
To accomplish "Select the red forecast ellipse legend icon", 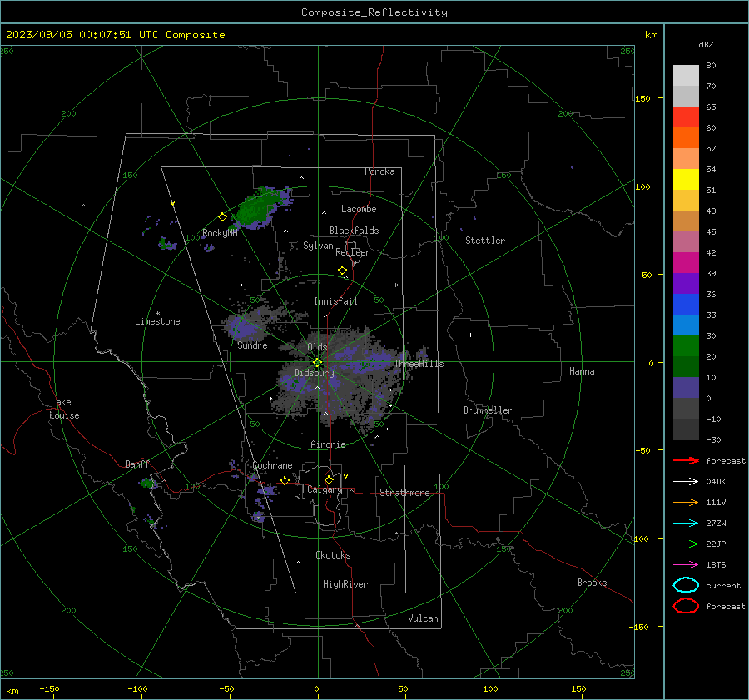I will [x=686, y=606].
